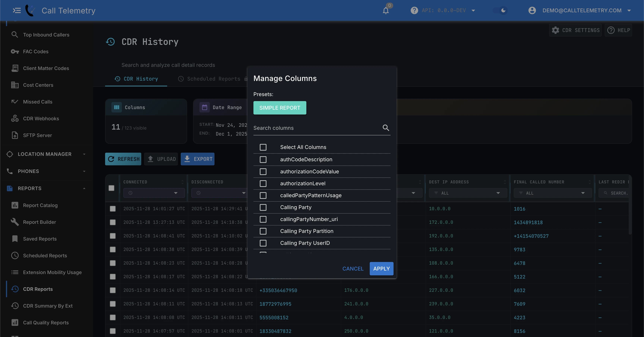Open the Final Called Number ALL filter
The image size is (644, 337).
(553, 193)
